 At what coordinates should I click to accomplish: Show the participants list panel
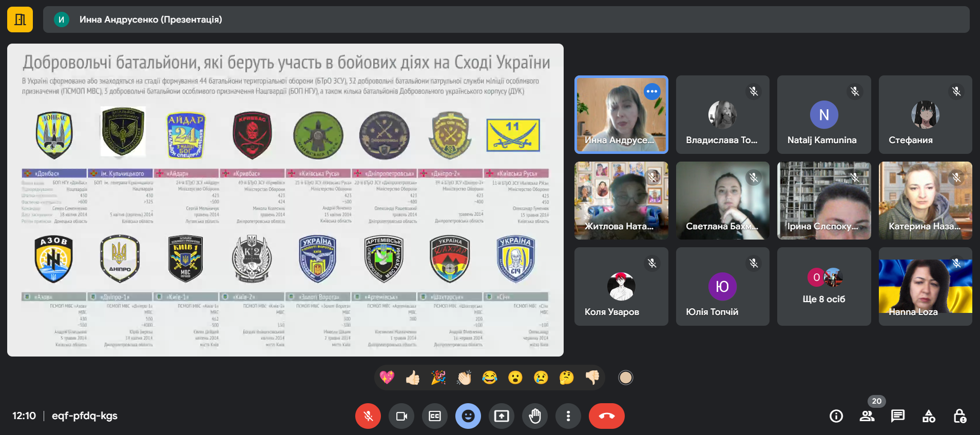point(867,416)
